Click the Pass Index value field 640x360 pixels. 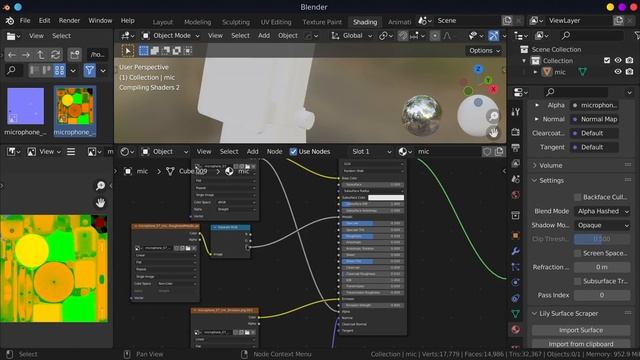pos(602,295)
